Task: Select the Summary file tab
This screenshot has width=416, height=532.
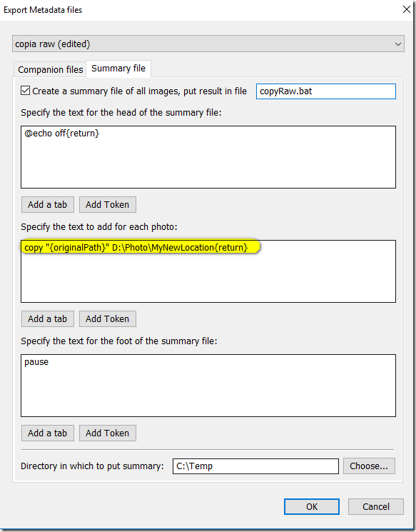Action: tap(118, 69)
